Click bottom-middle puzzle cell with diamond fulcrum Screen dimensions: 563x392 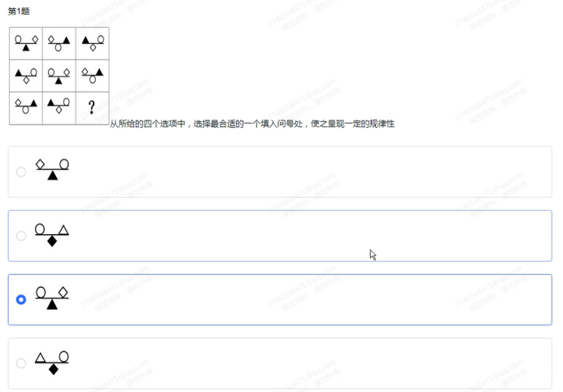(59, 107)
